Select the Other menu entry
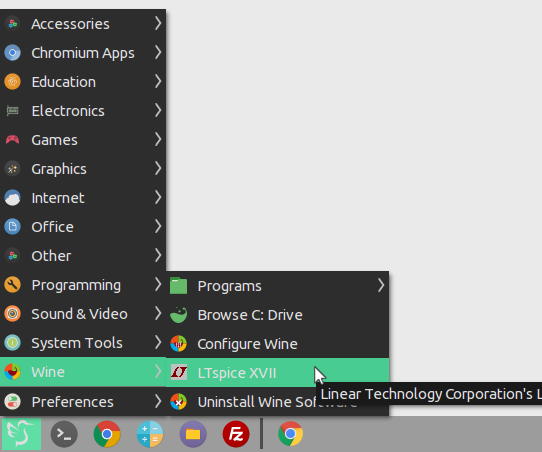The image size is (542, 452). pyautogui.click(x=83, y=256)
